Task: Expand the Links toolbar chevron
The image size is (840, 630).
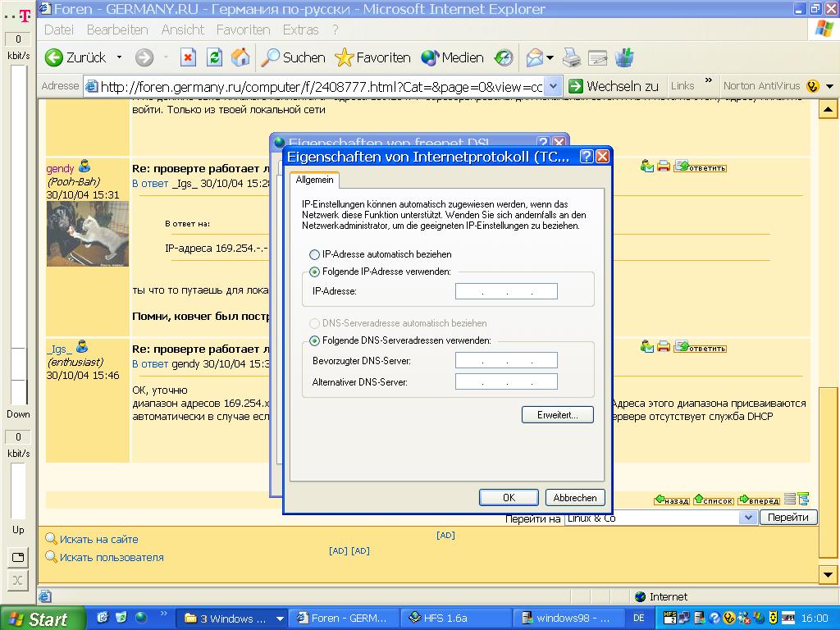Action: pyautogui.click(x=708, y=80)
